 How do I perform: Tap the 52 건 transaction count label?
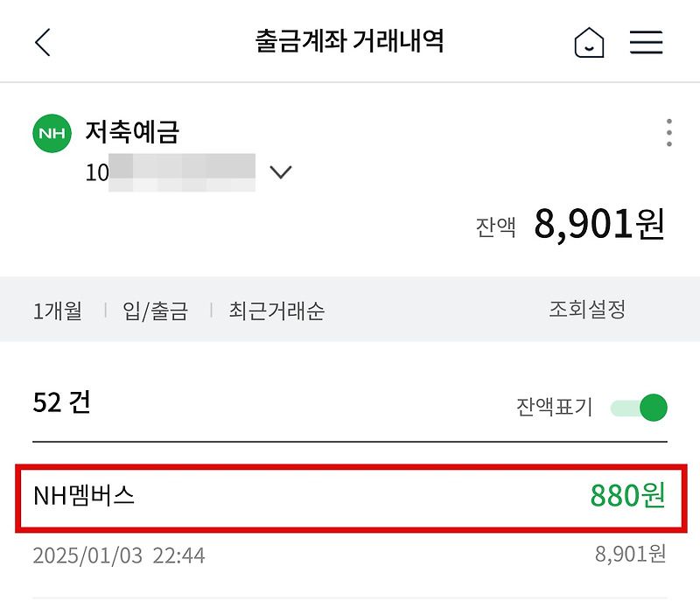point(61,403)
